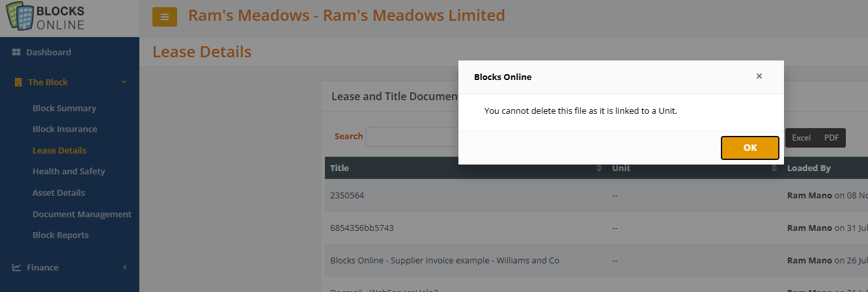The height and width of the screenshot is (292, 868).
Task: Toggle the hamburger menu button
Action: tap(164, 17)
